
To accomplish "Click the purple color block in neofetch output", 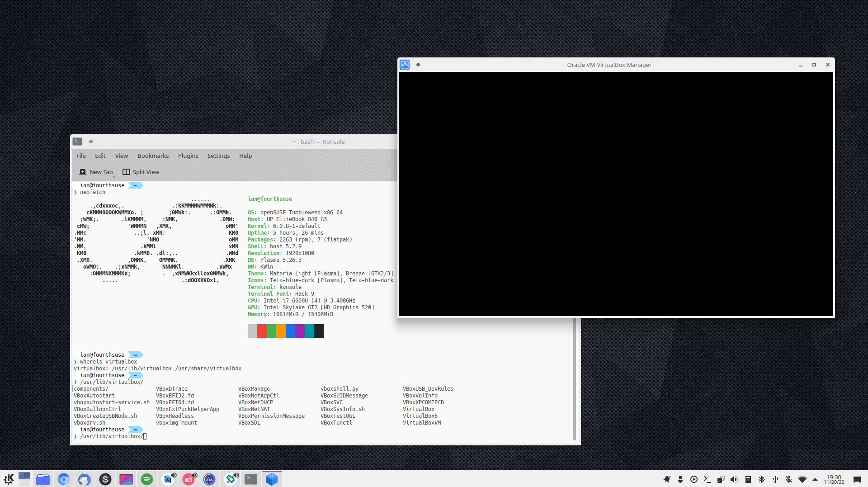I will tap(300, 331).
